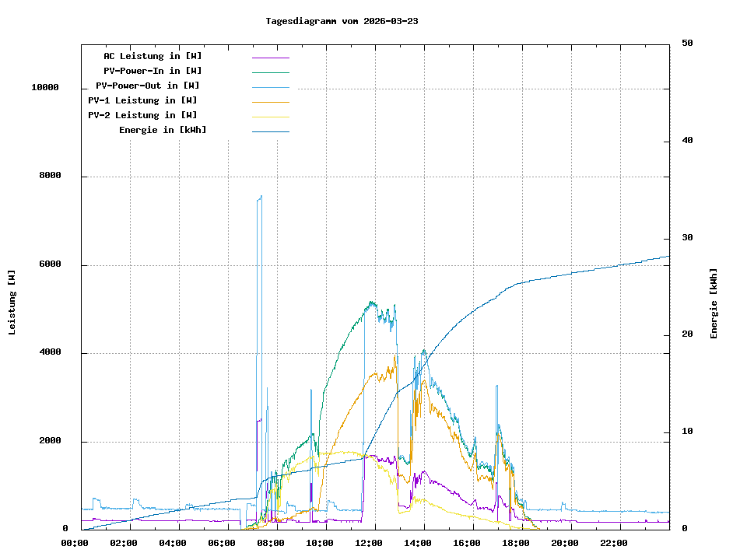Select the PV-Power-Out legend entry text
The height and width of the screenshot is (560, 747).
coord(147,86)
